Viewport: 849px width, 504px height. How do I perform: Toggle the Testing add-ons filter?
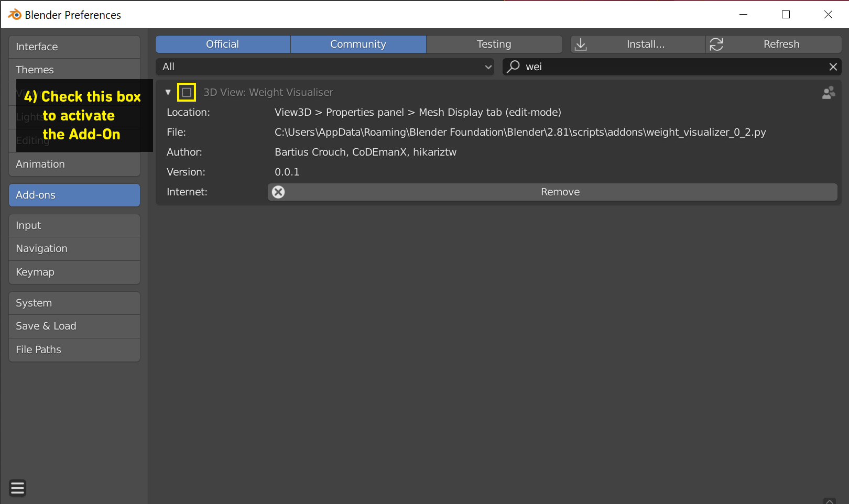(x=494, y=44)
